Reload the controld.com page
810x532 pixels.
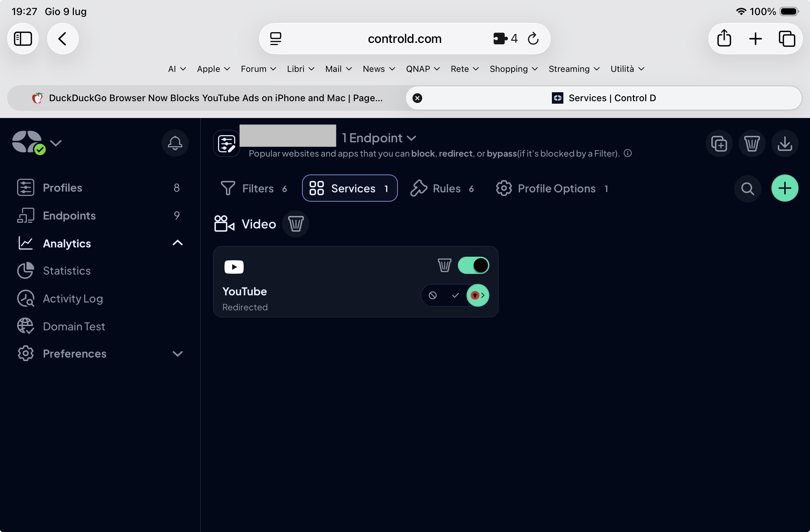(x=533, y=39)
